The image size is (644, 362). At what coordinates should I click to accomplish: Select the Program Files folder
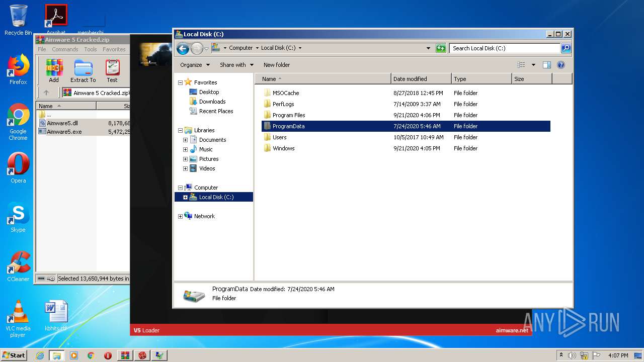pos(289,115)
